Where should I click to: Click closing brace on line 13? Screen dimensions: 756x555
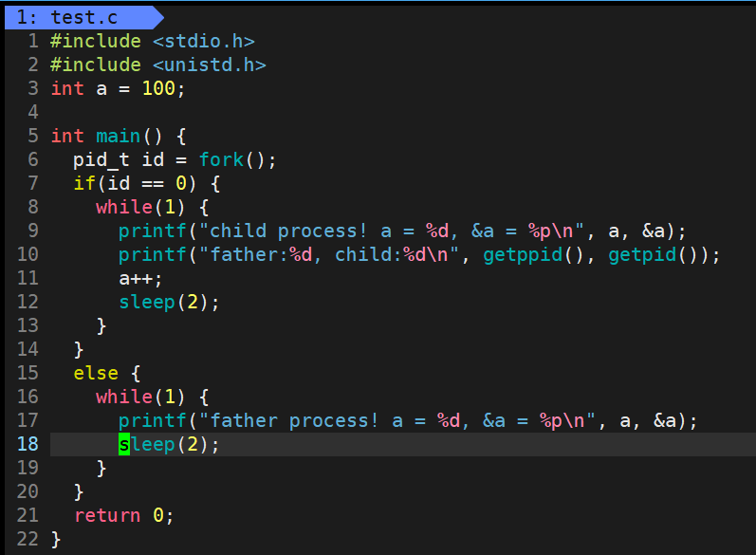(x=101, y=326)
